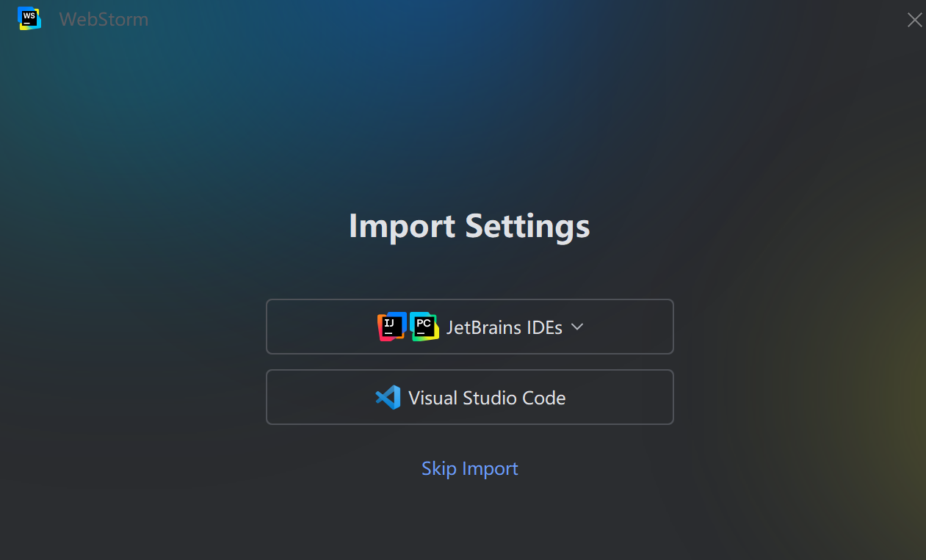Open the JetBrains IDEs import dropdown

tap(470, 327)
